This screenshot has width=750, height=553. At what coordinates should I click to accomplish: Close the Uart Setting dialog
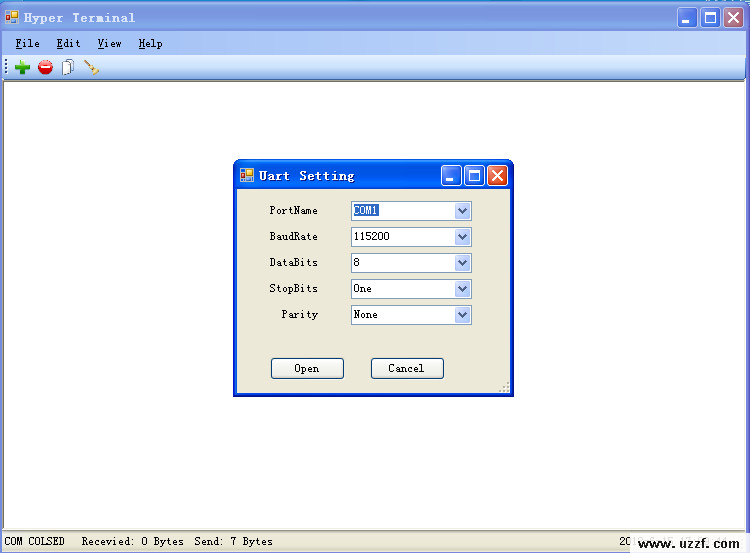coord(497,176)
